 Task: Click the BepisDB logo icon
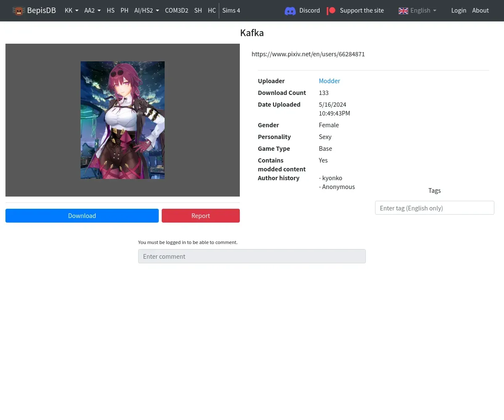19,10
